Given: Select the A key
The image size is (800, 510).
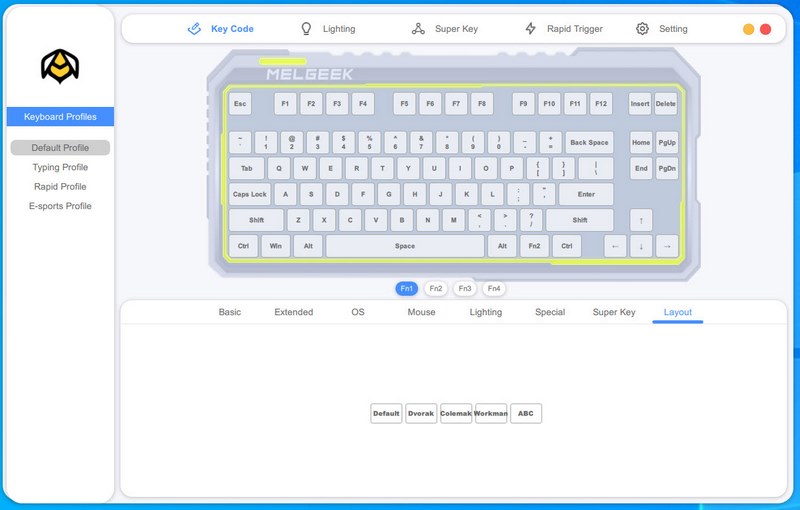Looking at the screenshot, I should click(x=285, y=194).
